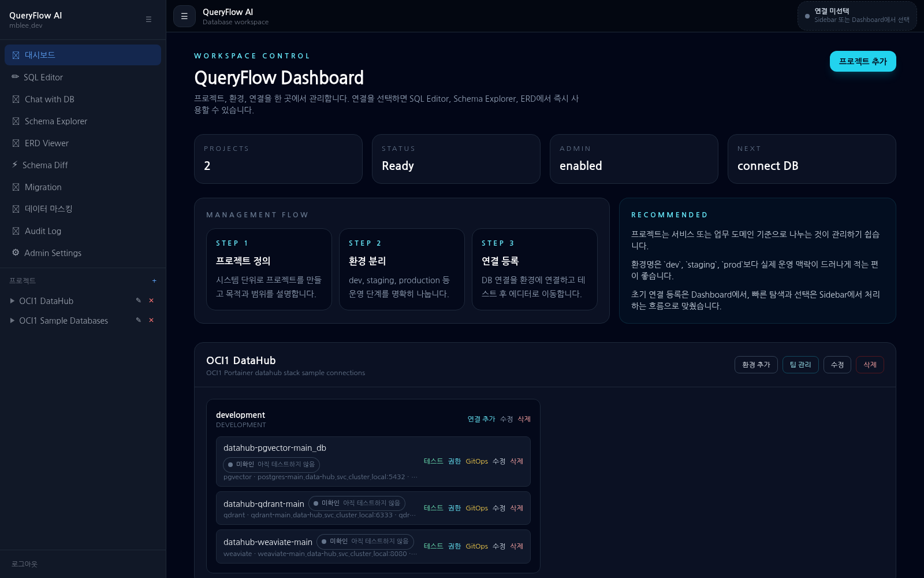Select the datahub-qdrant-main connection name
924x578 pixels.
(x=264, y=504)
